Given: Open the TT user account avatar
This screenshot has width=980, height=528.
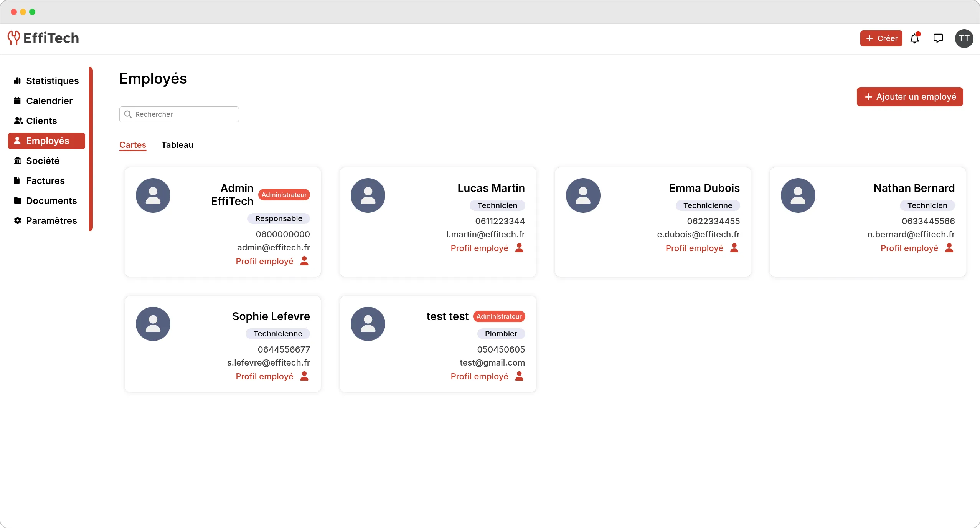Looking at the screenshot, I should (x=963, y=38).
